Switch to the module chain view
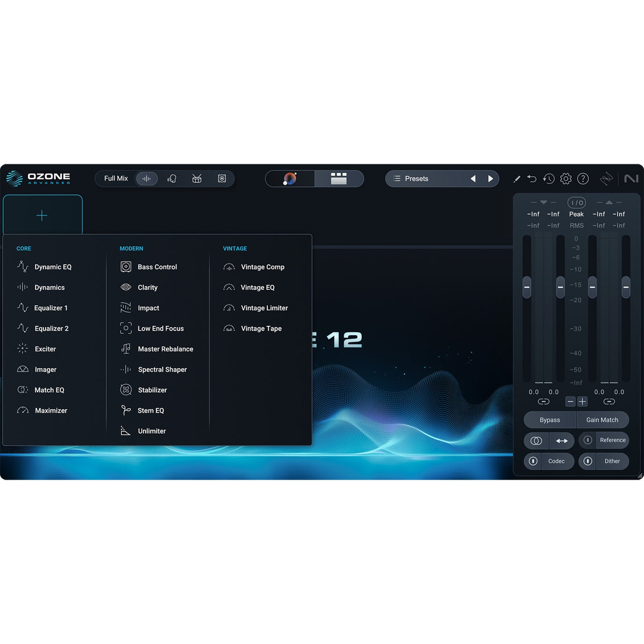This screenshot has height=644, width=644. click(x=339, y=179)
